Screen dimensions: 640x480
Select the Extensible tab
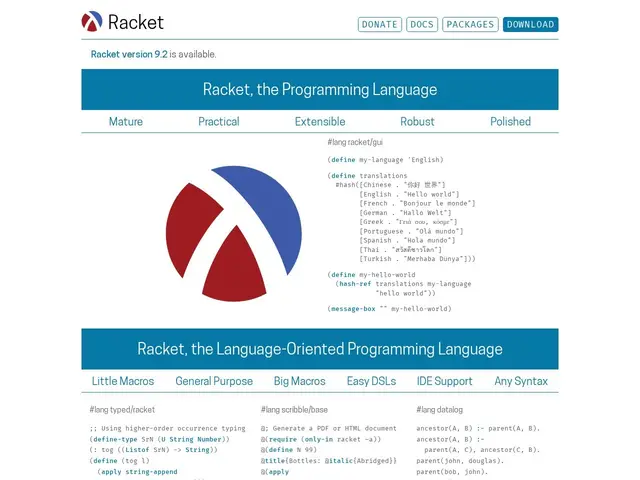[x=320, y=122]
